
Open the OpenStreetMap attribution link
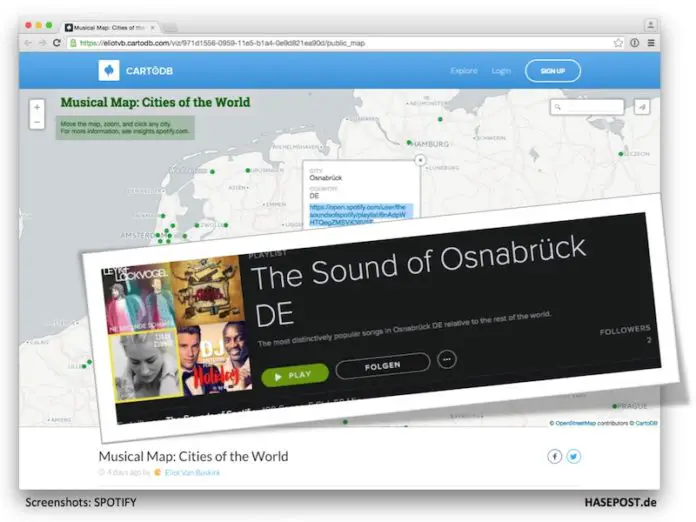pyautogui.click(x=575, y=423)
